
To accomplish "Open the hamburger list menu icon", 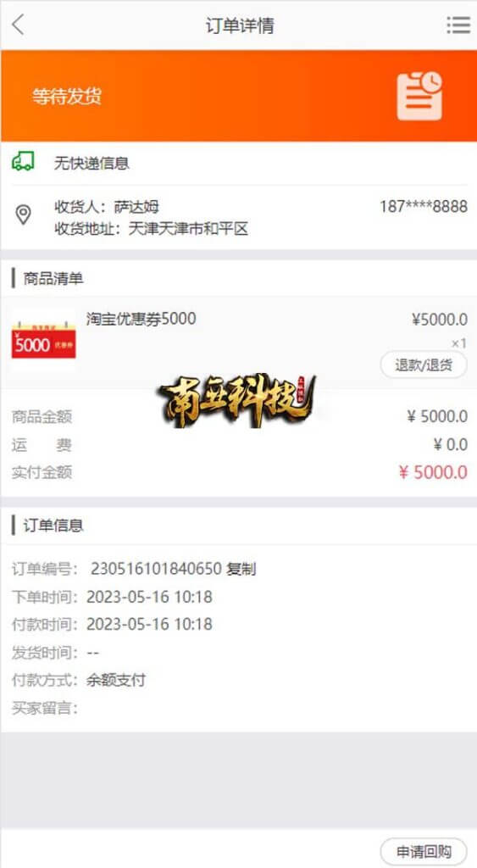I will [x=458, y=25].
